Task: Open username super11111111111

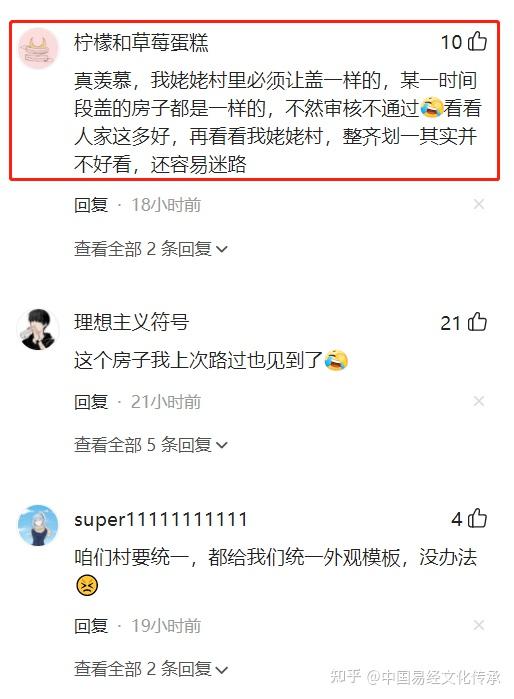Action: (x=160, y=520)
